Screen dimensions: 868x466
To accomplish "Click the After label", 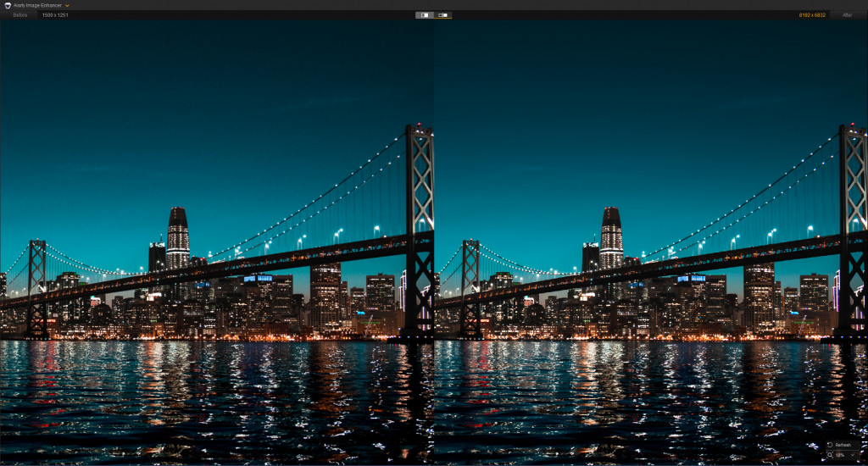I will pos(847,15).
